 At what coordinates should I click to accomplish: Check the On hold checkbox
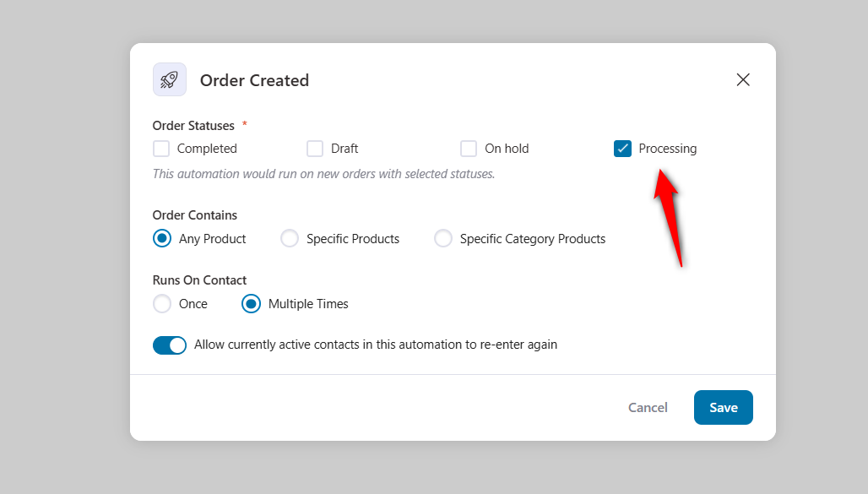tap(469, 148)
